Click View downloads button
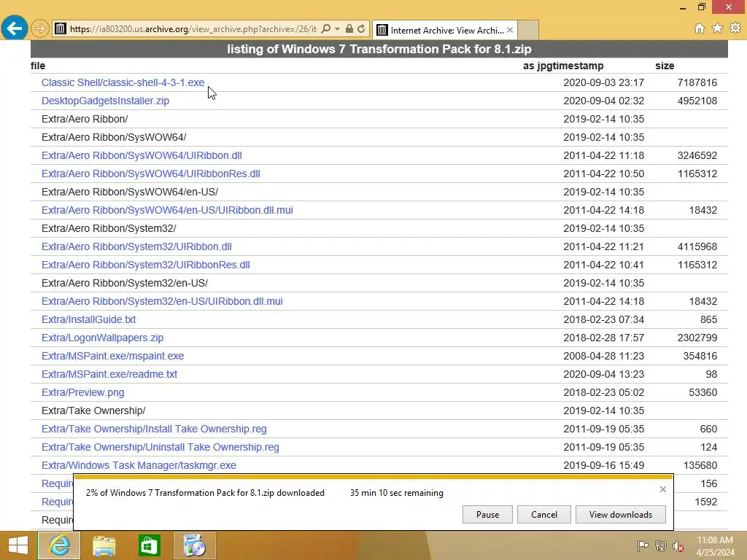Image resolution: width=747 pixels, height=560 pixels. point(620,515)
